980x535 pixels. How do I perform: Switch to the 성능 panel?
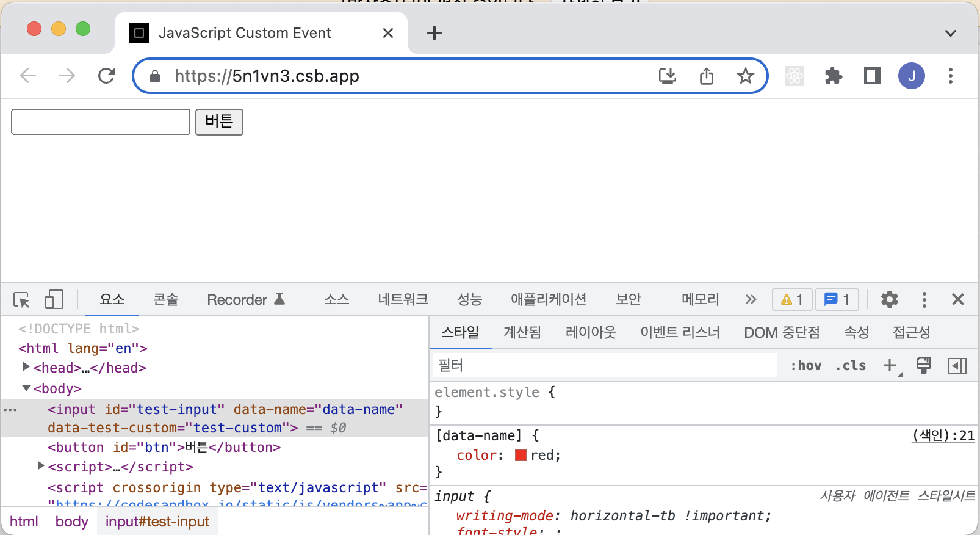470,299
